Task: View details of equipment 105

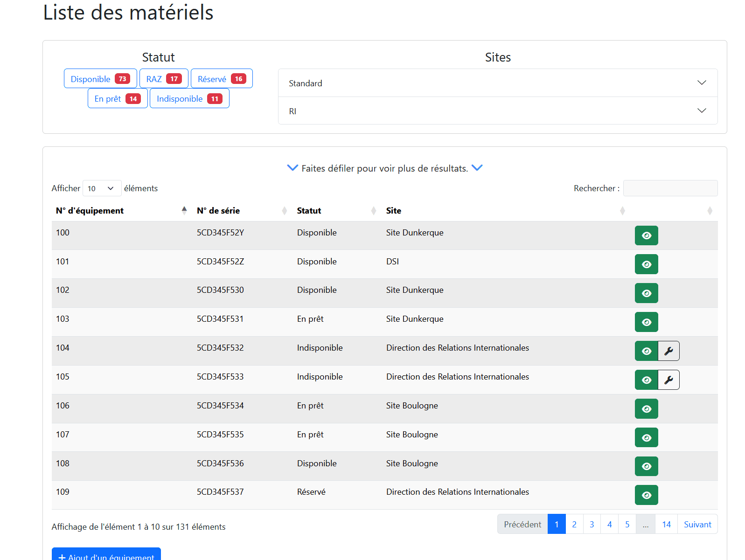Action: tap(646, 380)
